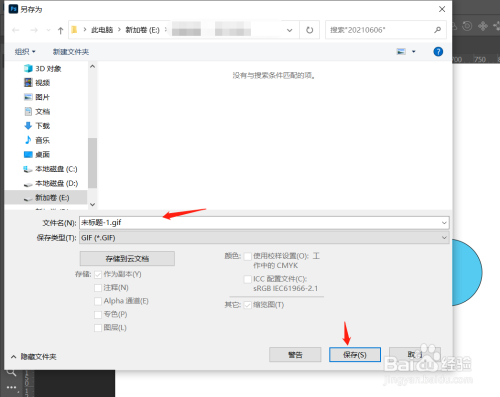The image size is (500, 397).
Task: Toggle 图层(L) checkbox
Action: (x=98, y=328)
